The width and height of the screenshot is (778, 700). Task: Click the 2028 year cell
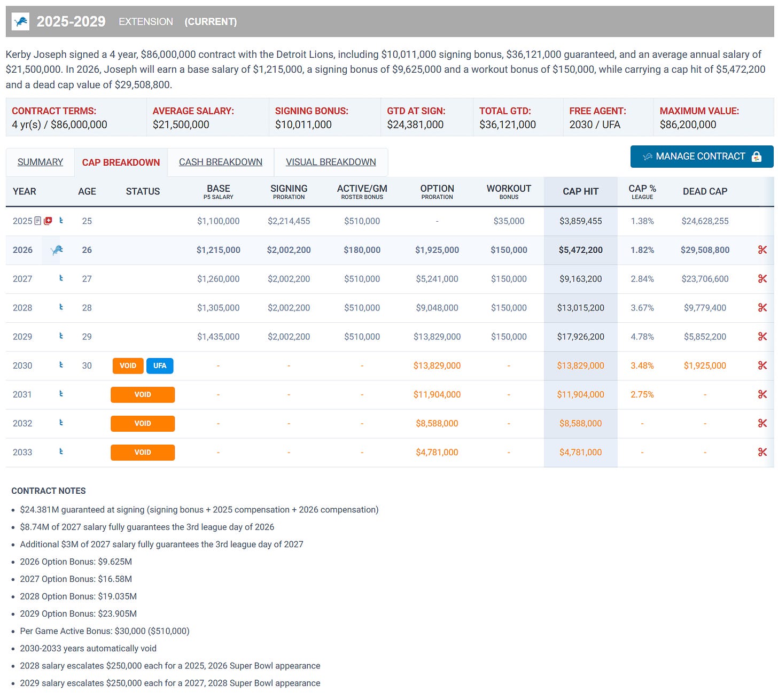22,308
